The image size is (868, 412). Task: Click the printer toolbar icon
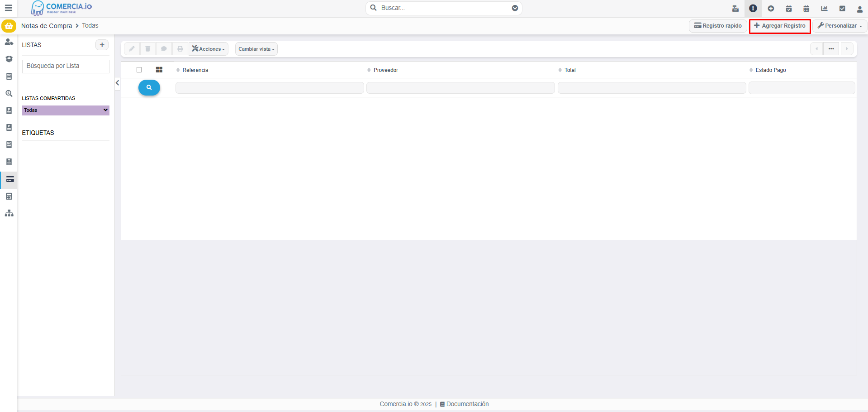click(x=180, y=49)
